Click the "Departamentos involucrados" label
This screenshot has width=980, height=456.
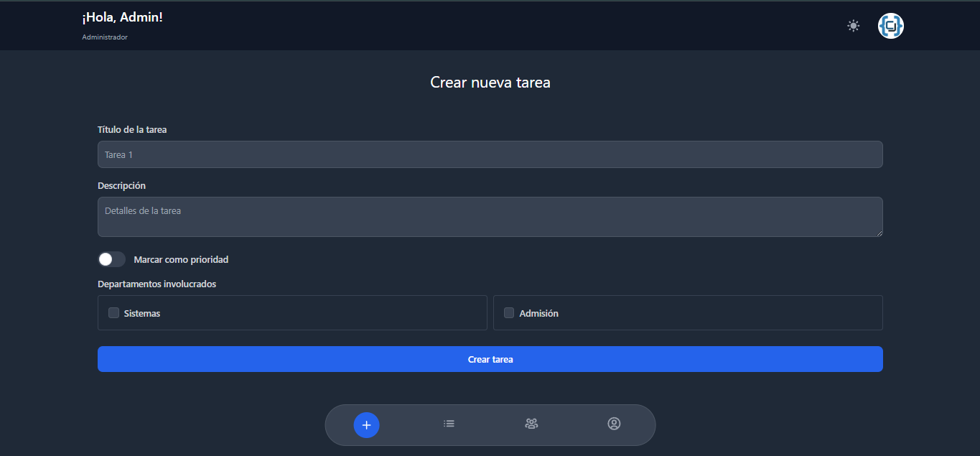[157, 284]
